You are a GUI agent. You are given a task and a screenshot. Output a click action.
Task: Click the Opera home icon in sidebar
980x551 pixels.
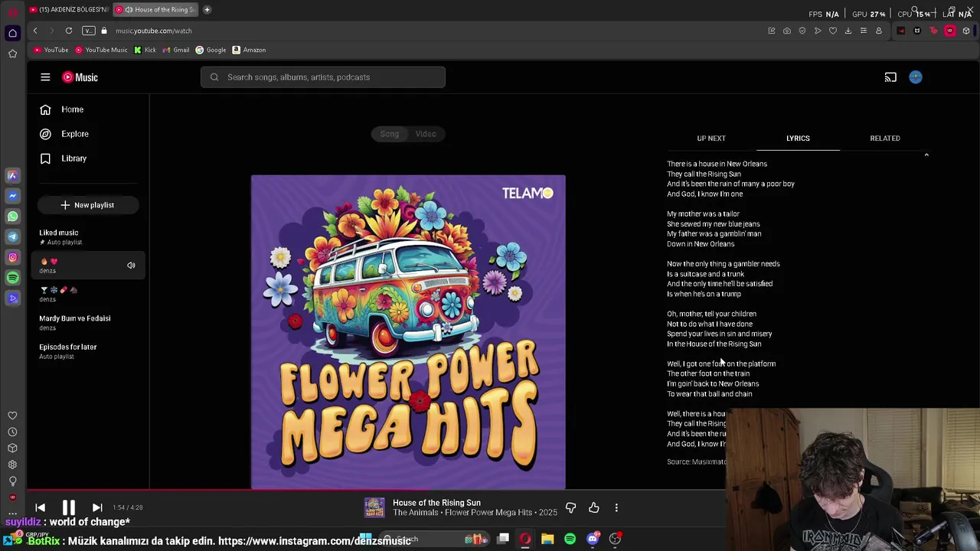point(12,33)
